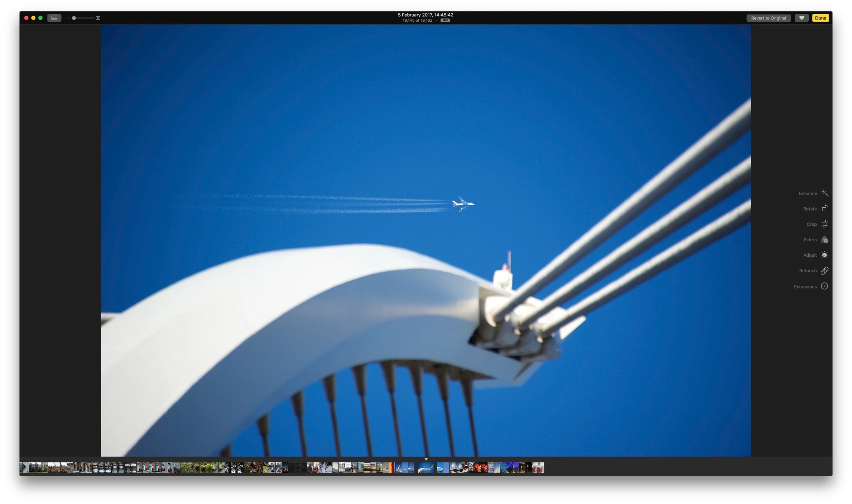Click the Enhance magic wand icon
852x504 pixels.
(824, 193)
